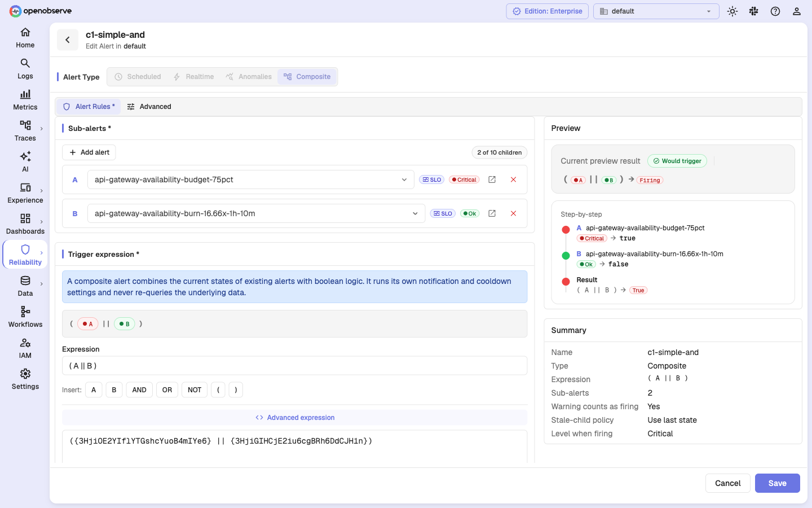Click the True result badge in step-by-step
The height and width of the screenshot is (508, 812).
[x=638, y=290]
